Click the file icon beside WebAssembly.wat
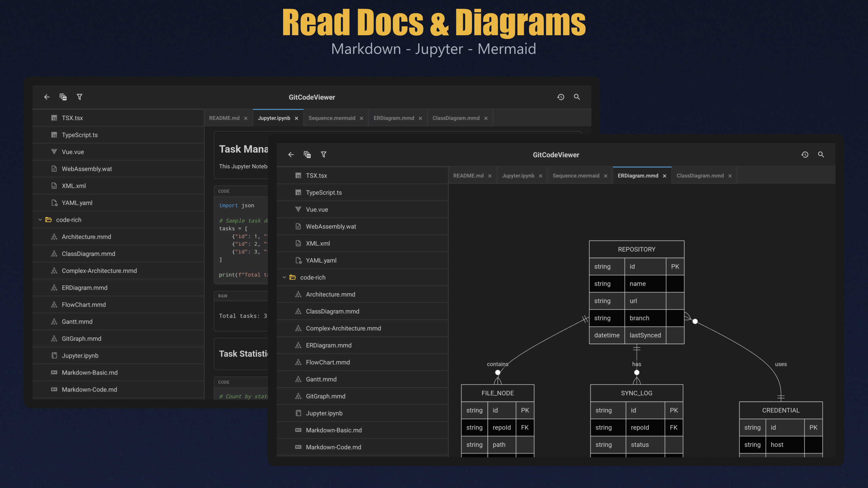The image size is (868, 488). (298, 226)
